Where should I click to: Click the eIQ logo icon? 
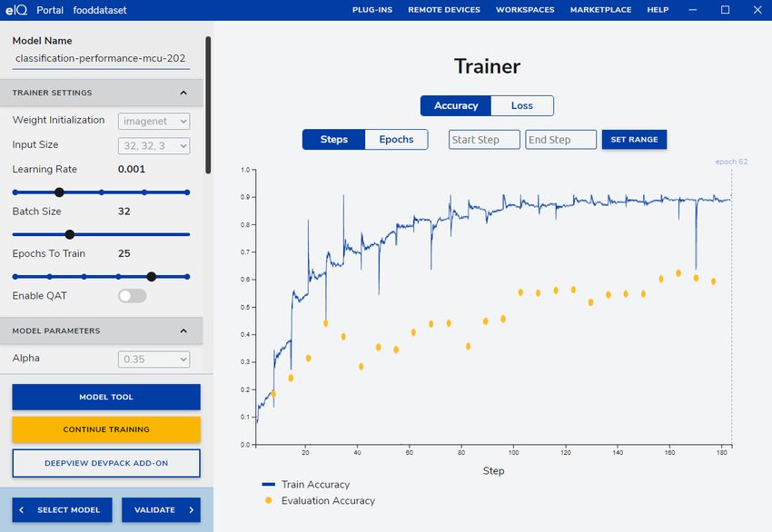click(x=16, y=10)
